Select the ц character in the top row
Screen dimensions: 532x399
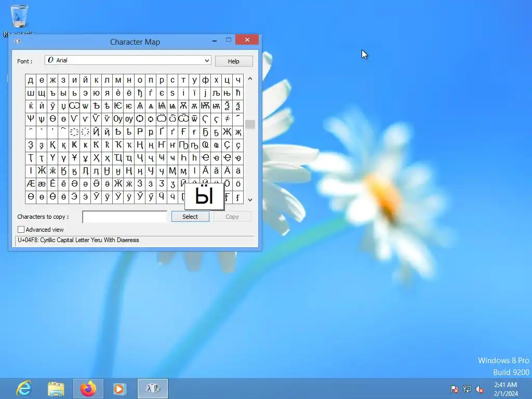coord(227,80)
